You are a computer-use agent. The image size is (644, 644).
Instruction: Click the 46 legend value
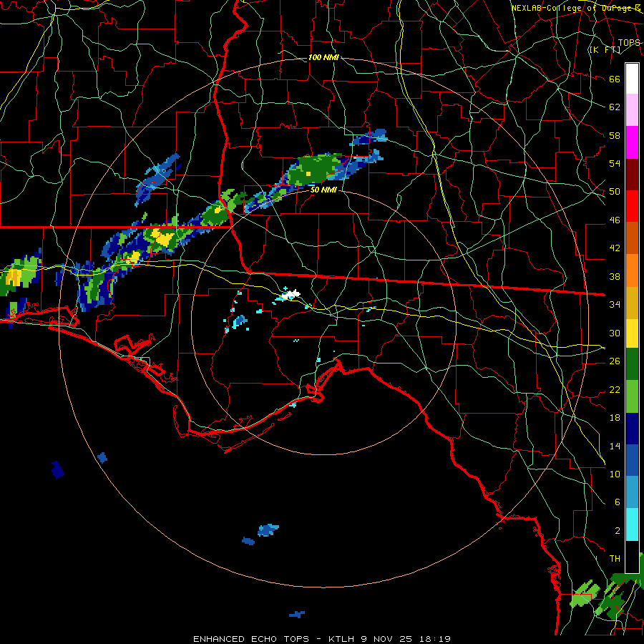pos(615,220)
